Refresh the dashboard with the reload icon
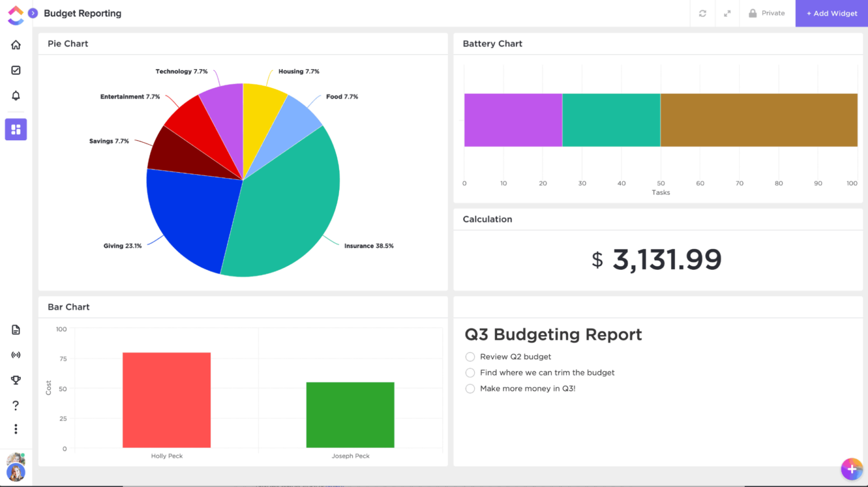 click(x=702, y=13)
